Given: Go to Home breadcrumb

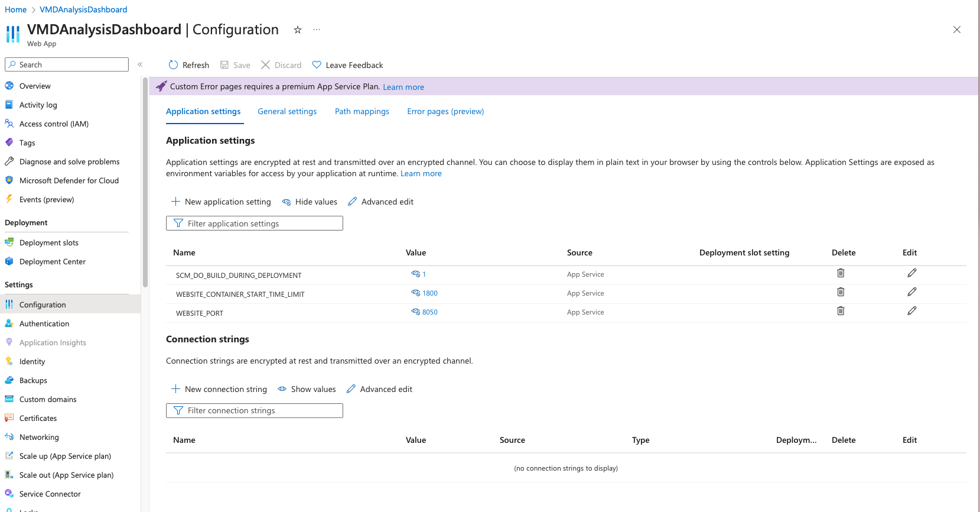Looking at the screenshot, I should pos(15,9).
